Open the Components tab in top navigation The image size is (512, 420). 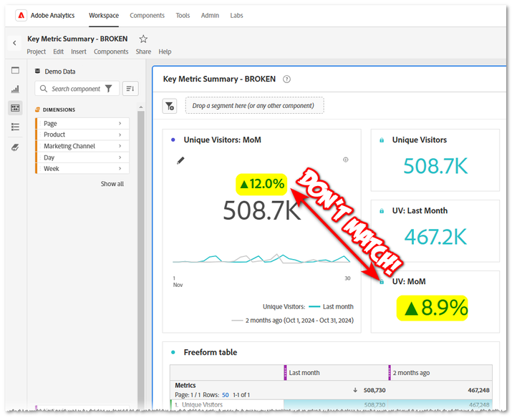(147, 15)
